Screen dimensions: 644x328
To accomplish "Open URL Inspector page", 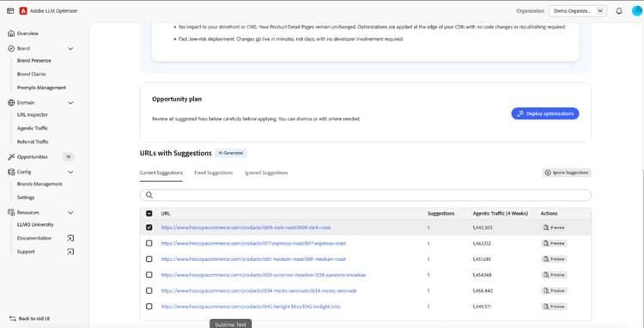I will (33, 115).
